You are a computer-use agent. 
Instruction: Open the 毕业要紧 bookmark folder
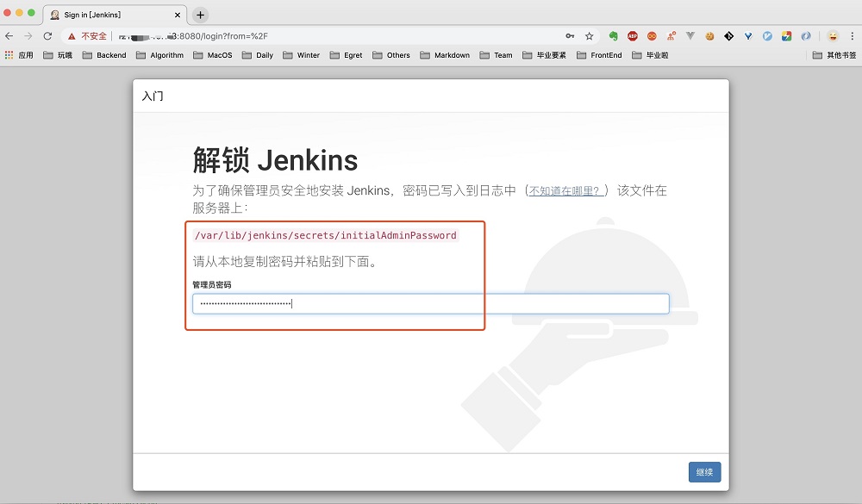pos(544,55)
